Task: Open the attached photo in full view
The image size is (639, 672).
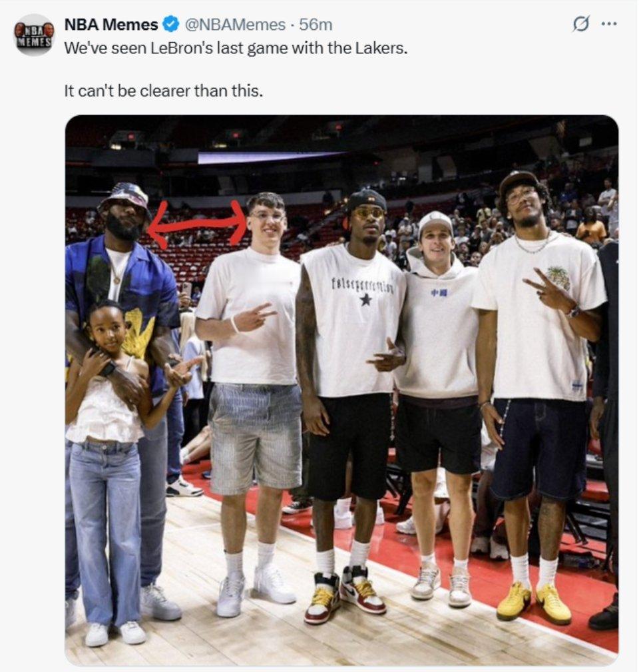Action: (x=341, y=390)
